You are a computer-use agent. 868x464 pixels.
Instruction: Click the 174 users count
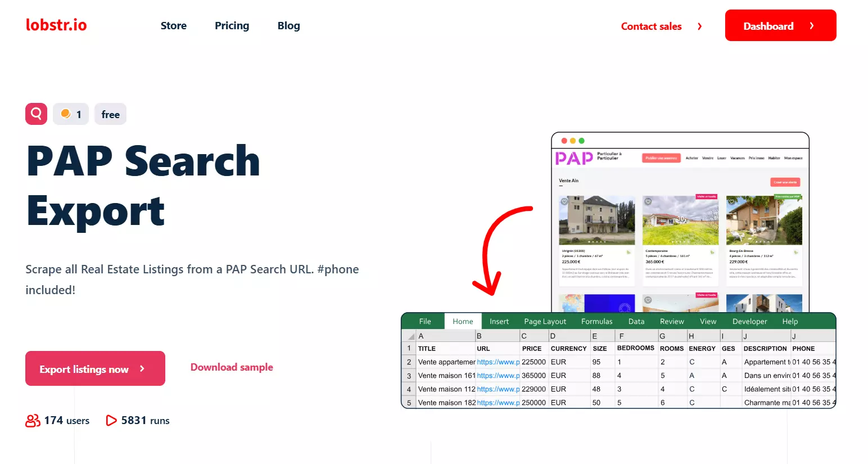click(x=67, y=421)
